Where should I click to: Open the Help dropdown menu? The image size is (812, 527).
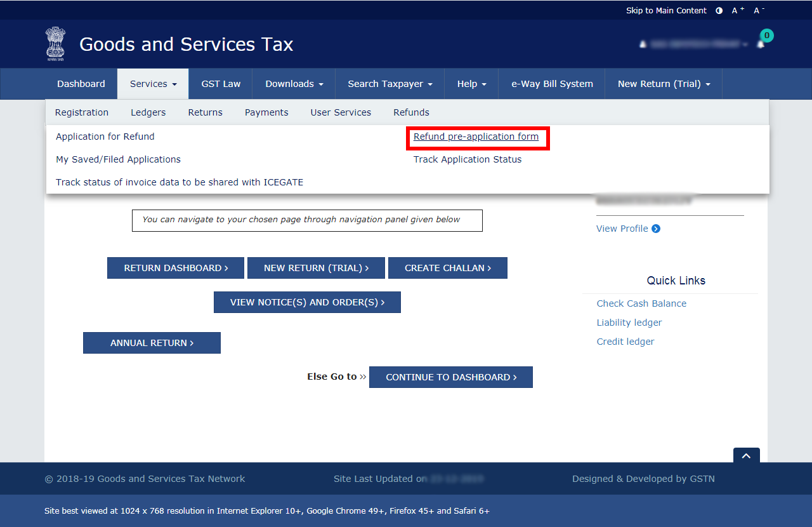pyautogui.click(x=471, y=84)
